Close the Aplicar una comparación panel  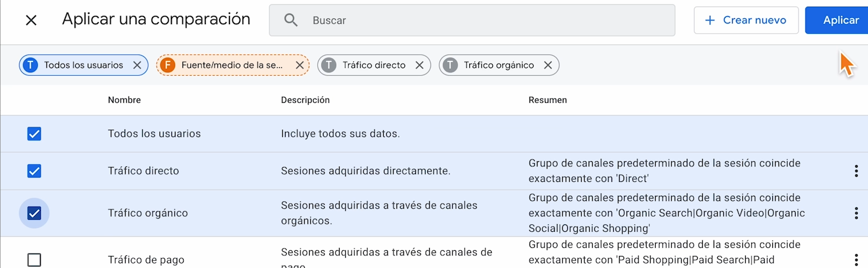point(31,20)
